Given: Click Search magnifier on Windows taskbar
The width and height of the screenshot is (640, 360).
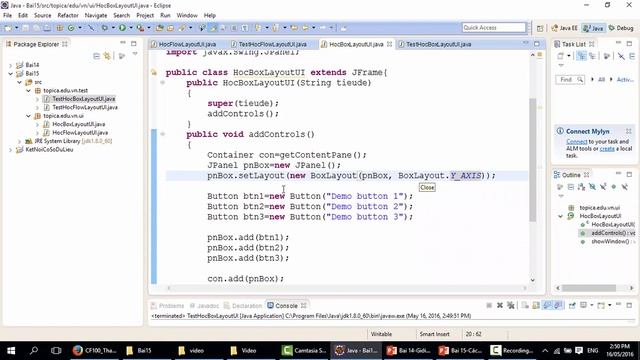Looking at the screenshot, I should (34, 350).
